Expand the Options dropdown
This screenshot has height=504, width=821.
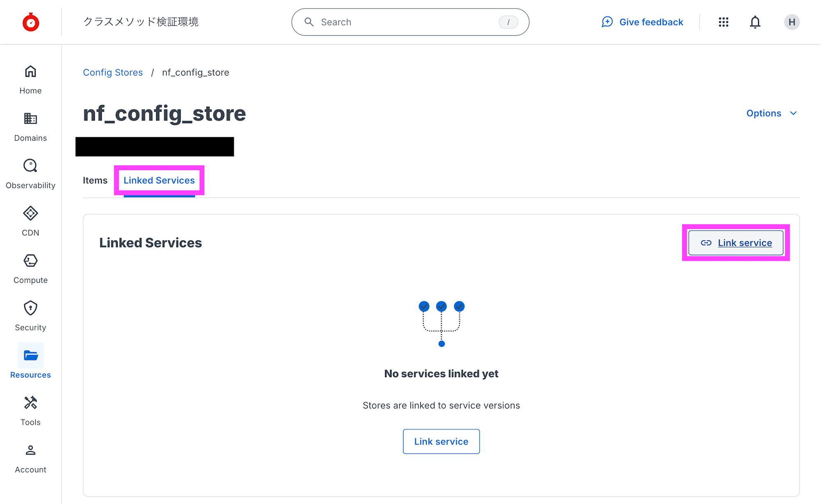click(x=771, y=113)
